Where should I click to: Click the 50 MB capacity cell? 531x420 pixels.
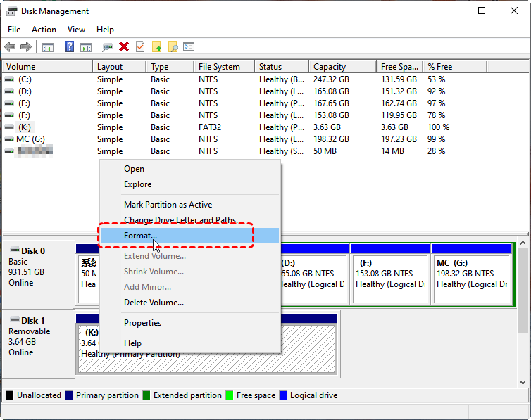coord(325,151)
